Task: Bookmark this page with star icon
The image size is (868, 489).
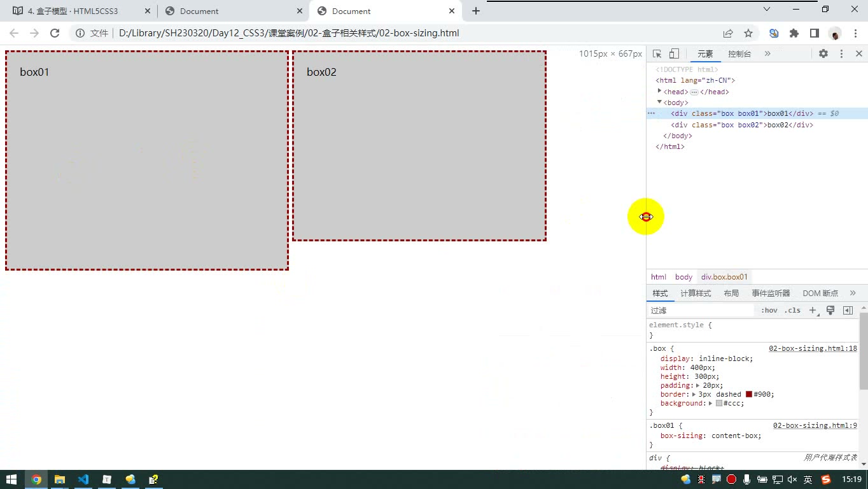Action: [748, 33]
